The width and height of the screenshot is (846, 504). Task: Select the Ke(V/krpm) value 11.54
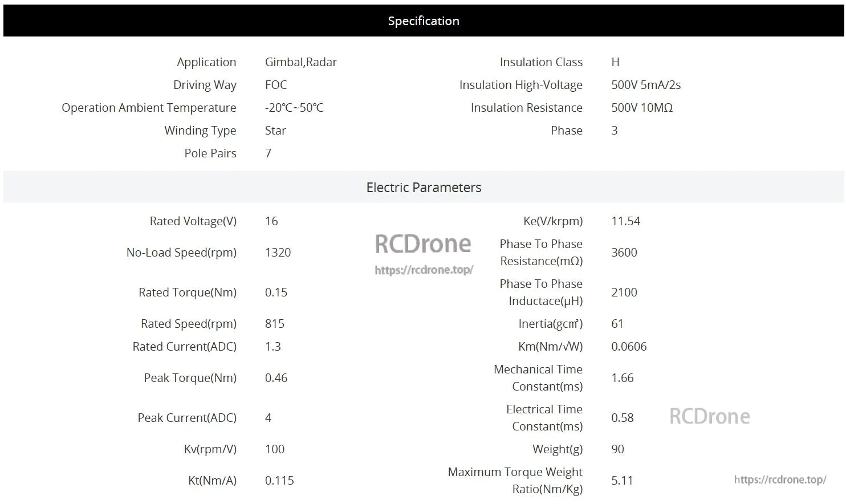(x=625, y=221)
